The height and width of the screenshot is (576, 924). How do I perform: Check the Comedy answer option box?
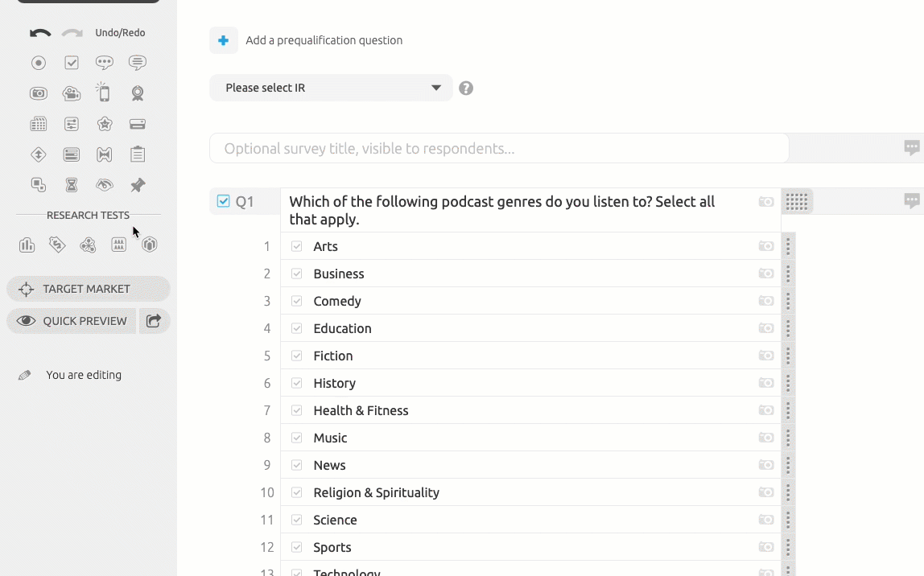click(297, 301)
